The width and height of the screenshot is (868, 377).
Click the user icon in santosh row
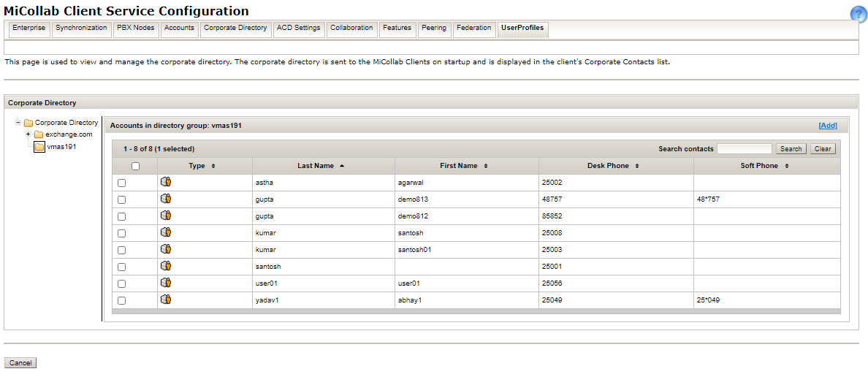point(166,266)
